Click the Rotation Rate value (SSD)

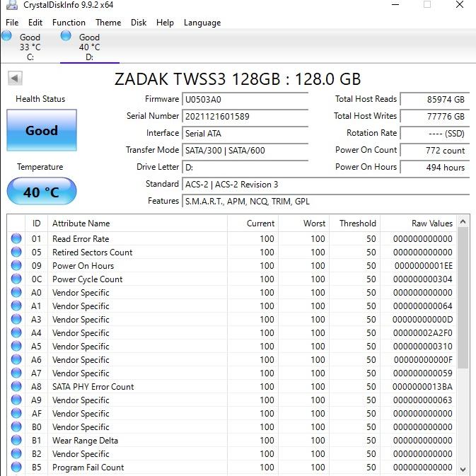click(x=435, y=134)
